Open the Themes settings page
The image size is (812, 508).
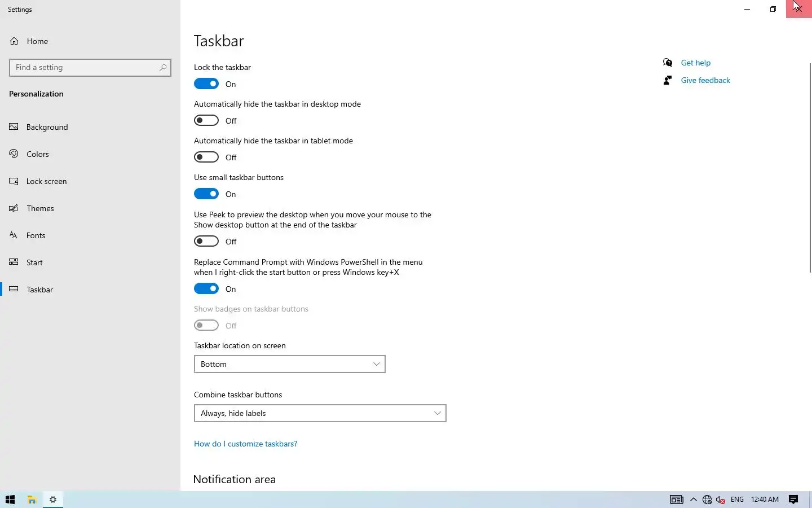tap(90, 208)
